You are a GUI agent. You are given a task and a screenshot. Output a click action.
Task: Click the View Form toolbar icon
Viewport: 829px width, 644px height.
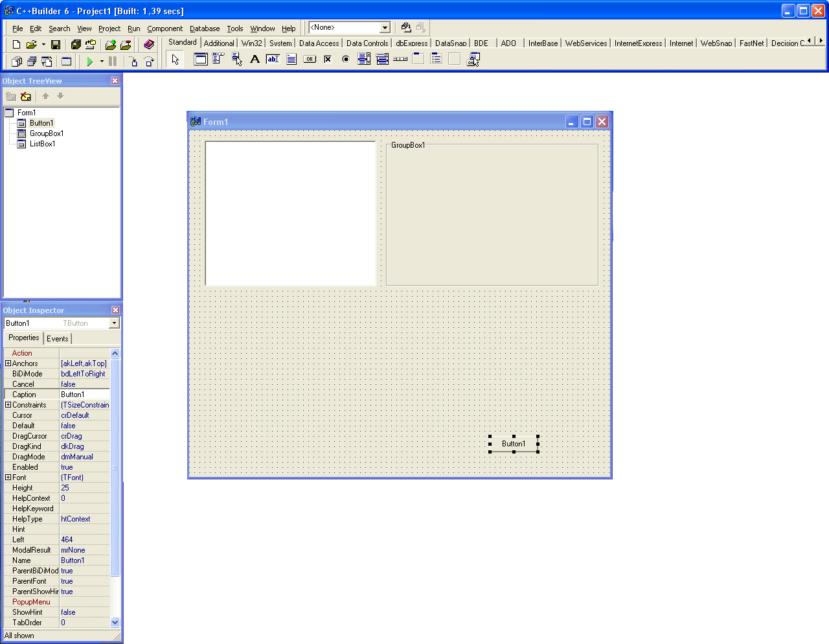tap(32, 61)
